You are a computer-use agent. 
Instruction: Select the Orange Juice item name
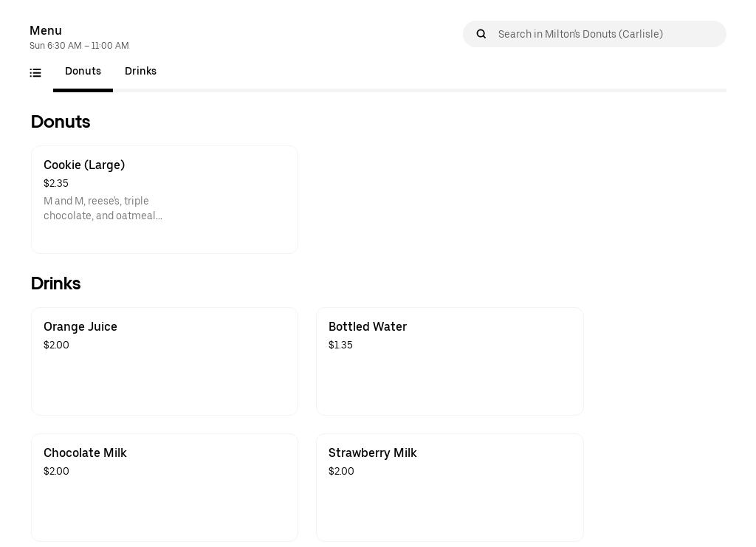tap(80, 327)
